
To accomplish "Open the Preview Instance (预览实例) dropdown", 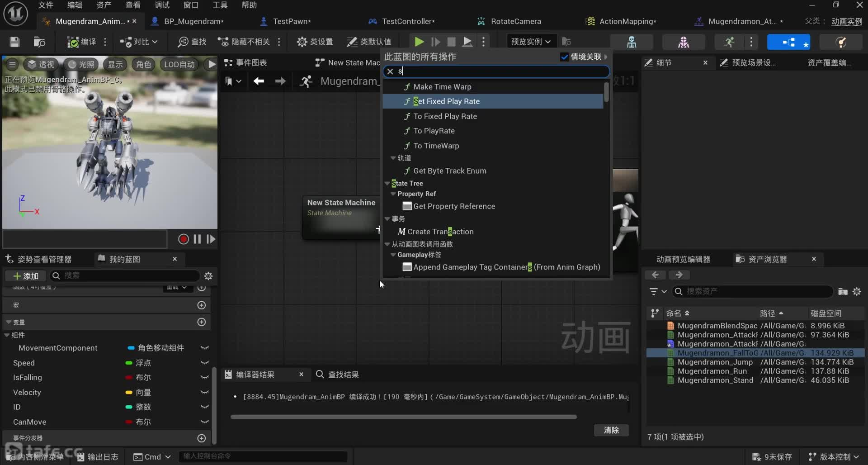I will point(531,42).
